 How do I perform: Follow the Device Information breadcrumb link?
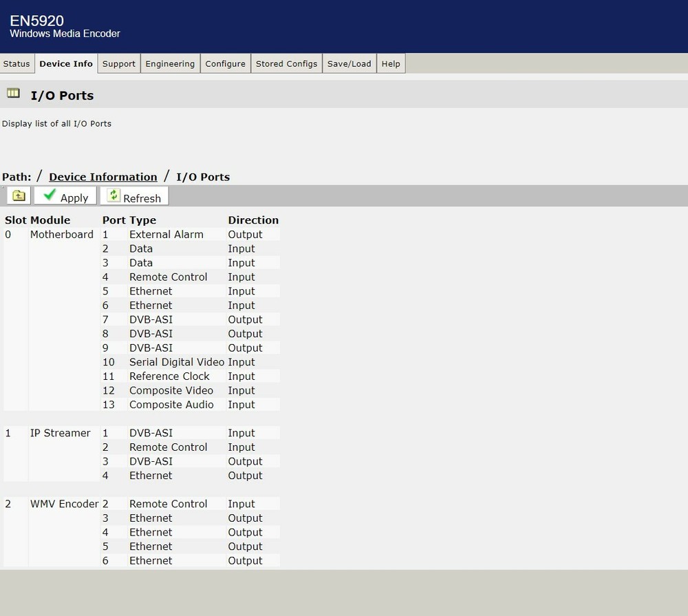[x=103, y=177]
